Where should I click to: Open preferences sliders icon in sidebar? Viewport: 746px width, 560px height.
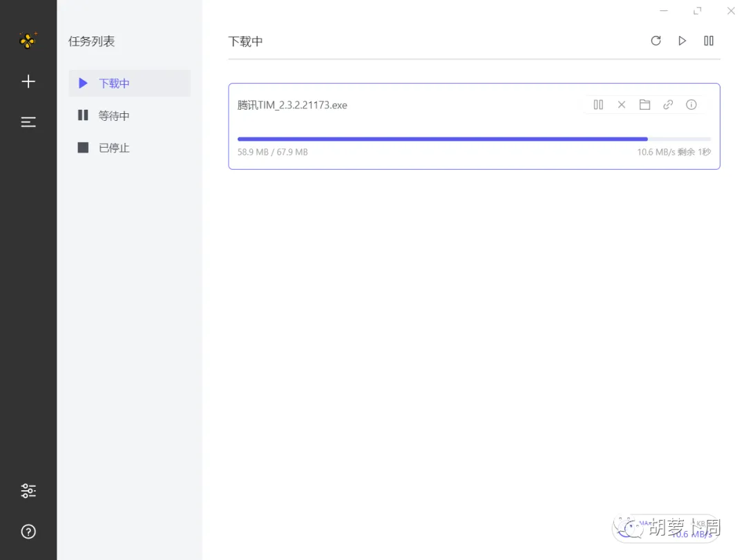pyautogui.click(x=28, y=490)
